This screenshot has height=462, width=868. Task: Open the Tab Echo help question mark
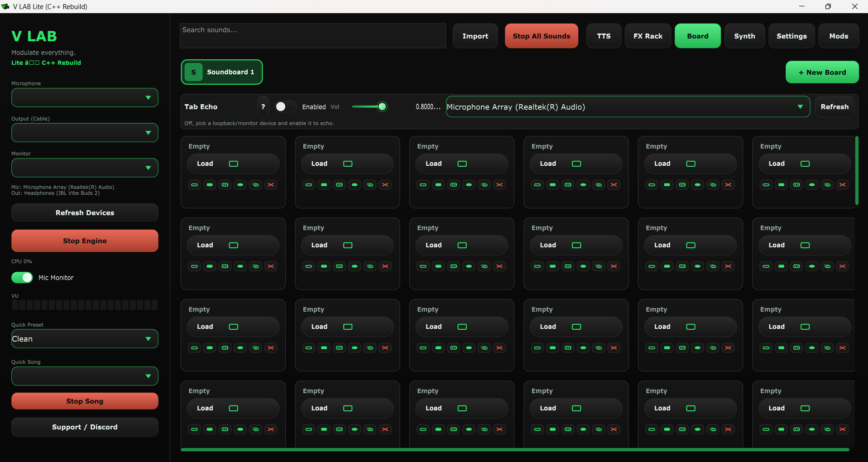263,107
